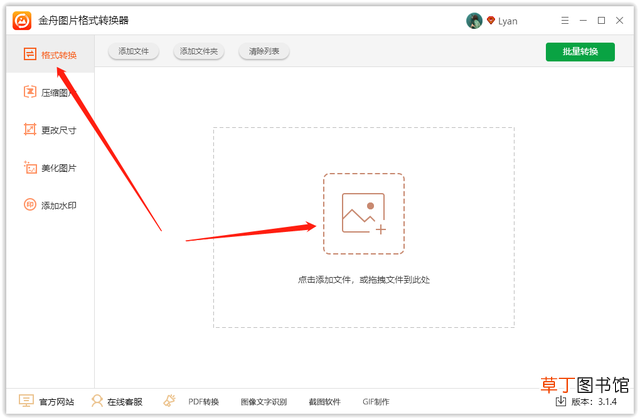
Task: Click the 版本: 3.1.4 text
Action: [x=594, y=402]
